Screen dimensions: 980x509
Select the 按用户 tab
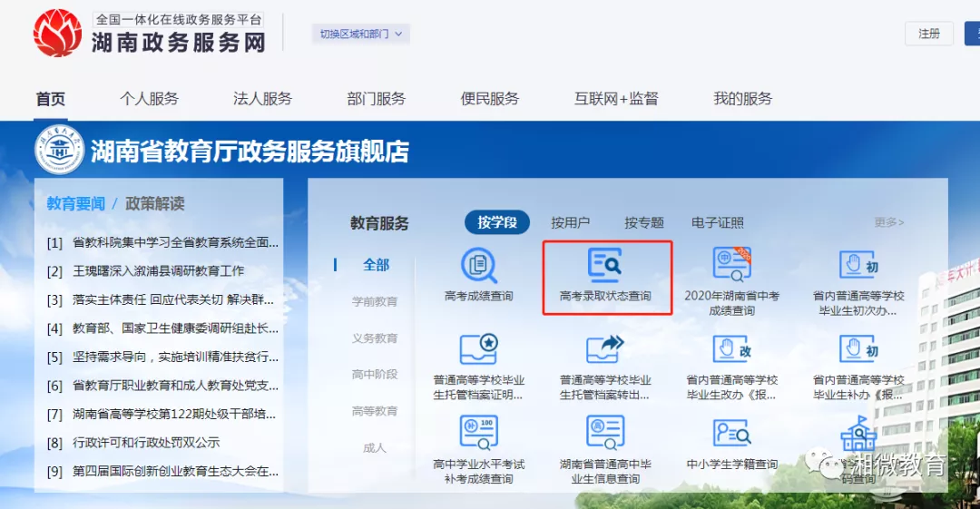tap(570, 222)
